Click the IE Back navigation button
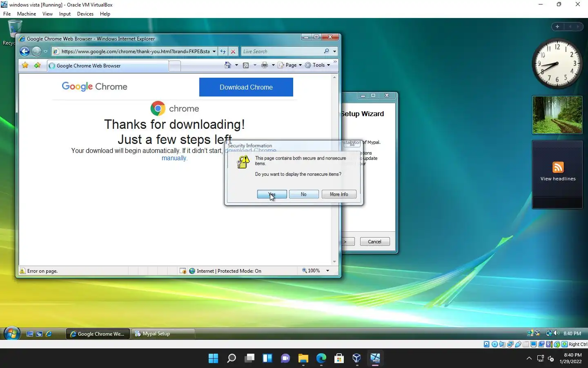This screenshot has width=588, height=368. click(24, 51)
